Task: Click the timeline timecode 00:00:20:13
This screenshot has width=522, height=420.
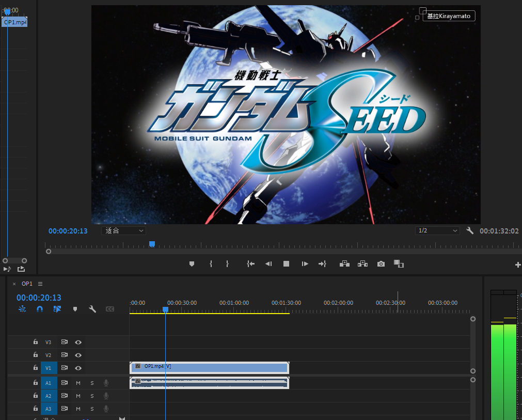Action: pyautogui.click(x=39, y=298)
